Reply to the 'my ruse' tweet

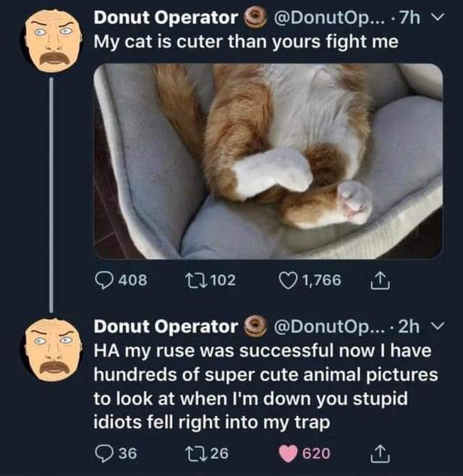point(106,453)
